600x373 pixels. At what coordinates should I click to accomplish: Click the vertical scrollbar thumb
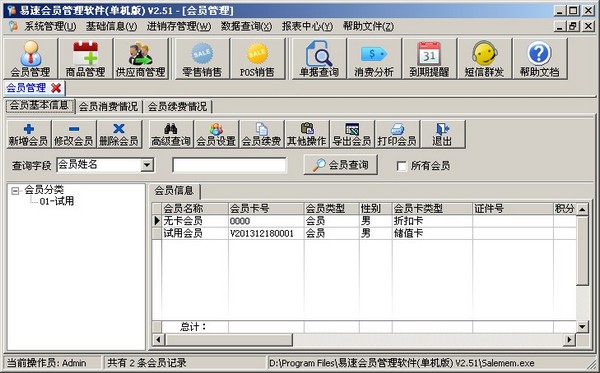(x=582, y=251)
